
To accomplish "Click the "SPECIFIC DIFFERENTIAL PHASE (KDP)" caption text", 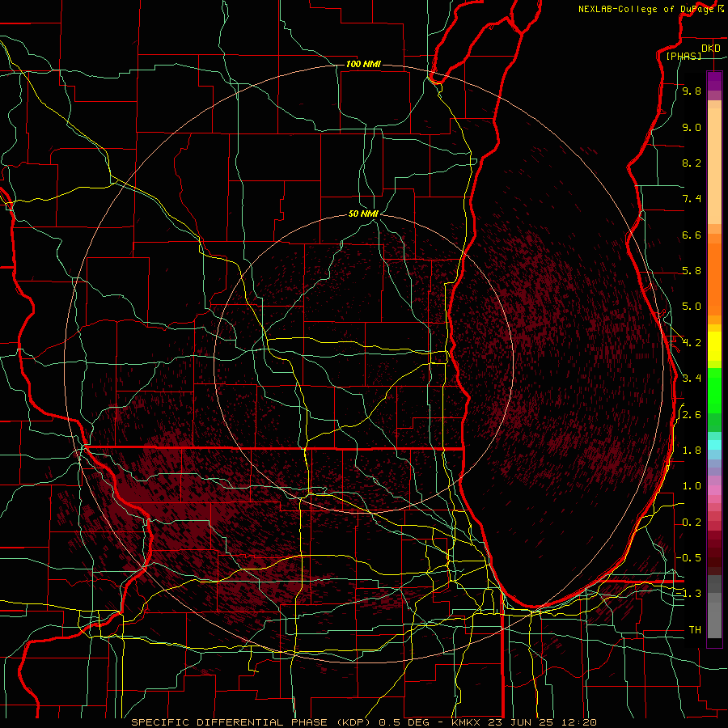I will point(252,722).
